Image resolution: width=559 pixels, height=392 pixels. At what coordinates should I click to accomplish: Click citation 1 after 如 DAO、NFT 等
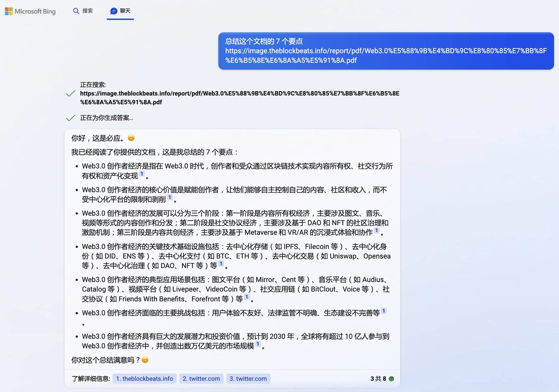coord(221,264)
